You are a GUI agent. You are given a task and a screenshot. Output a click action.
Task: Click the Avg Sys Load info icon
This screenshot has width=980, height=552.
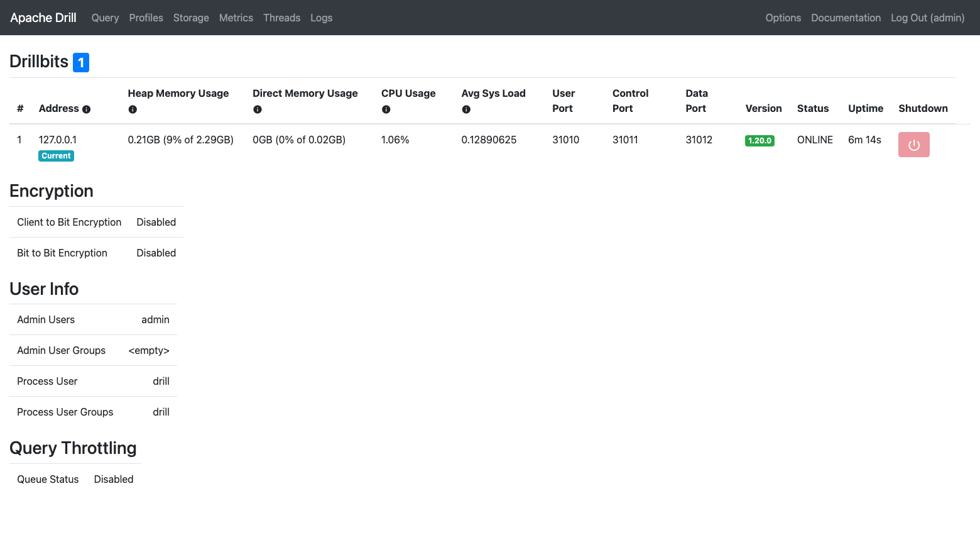466,109
